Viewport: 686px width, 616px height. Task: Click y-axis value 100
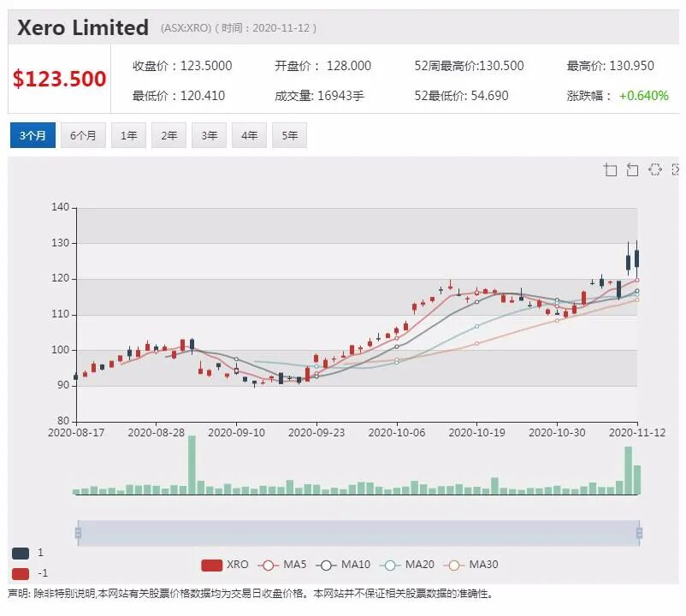pos(61,350)
